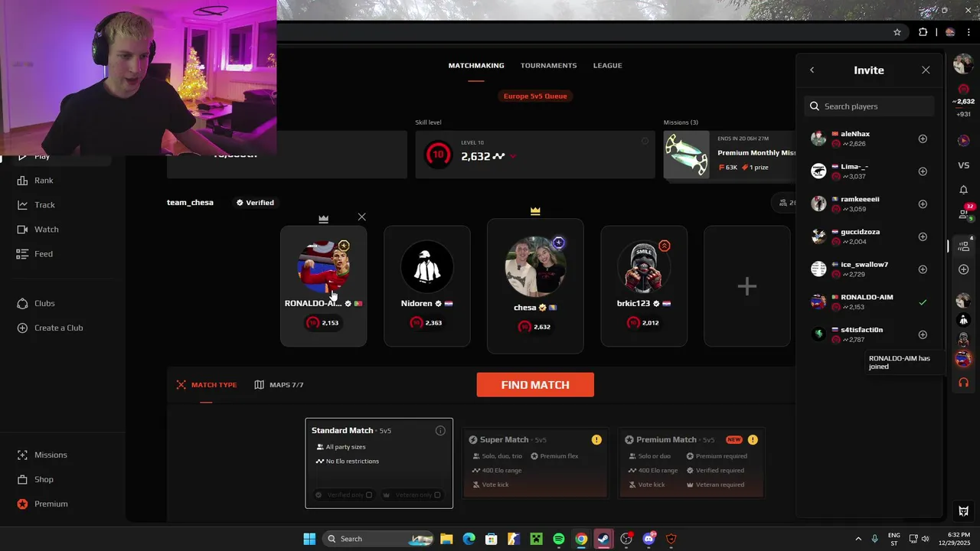Toggle the Veteran only checkbox
The image size is (980, 551).
(x=437, y=495)
